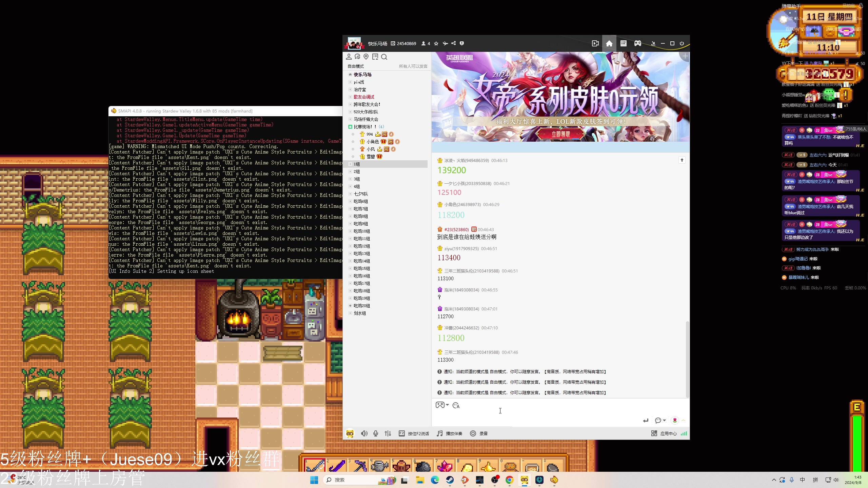Select the 七夕5队 channel
Image resolution: width=868 pixels, height=488 pixels.
pyautogui.click(x=361, y=194)
